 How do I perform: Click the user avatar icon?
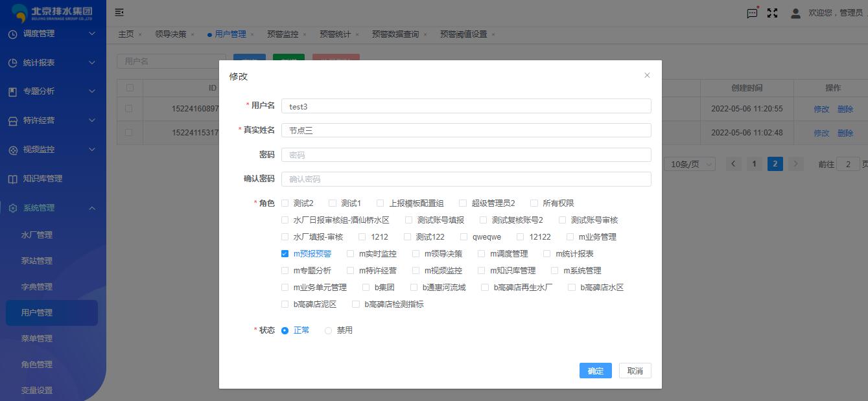pyautogui.click(x=795, y=13)
